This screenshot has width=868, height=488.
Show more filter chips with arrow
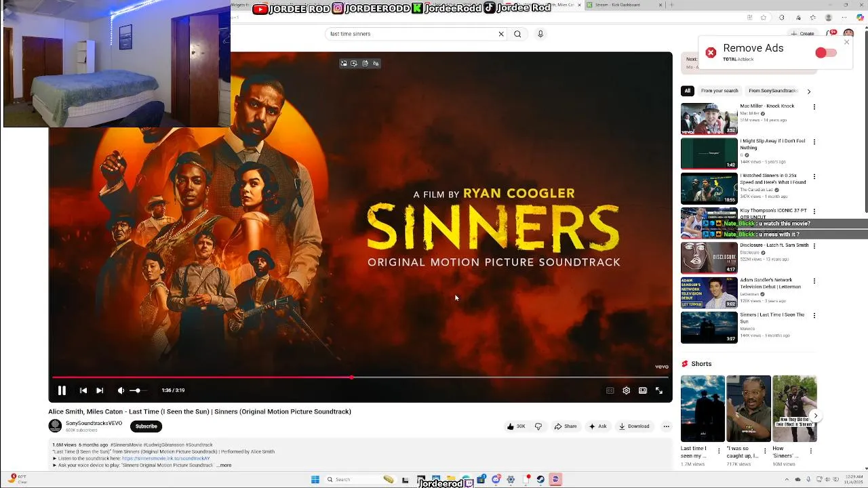(x=808, y=91)
